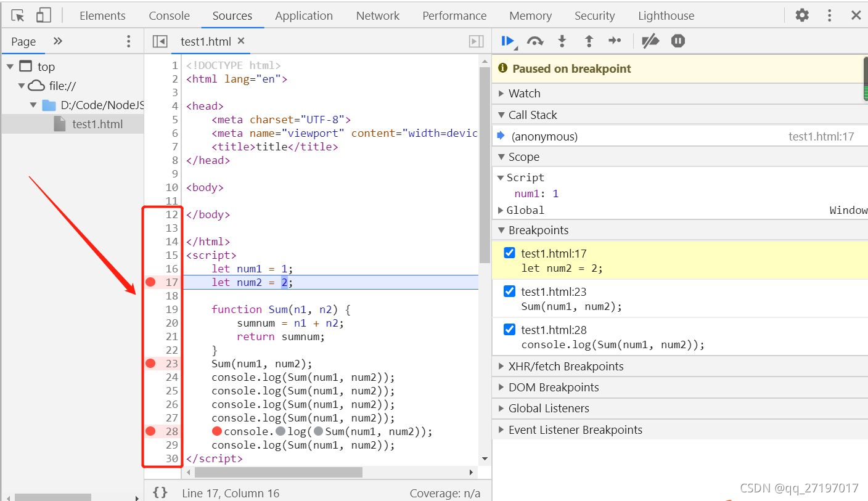The image size is (868, 501).
Task: Click the test1.html:17 call stack location link
Action: [821, 136]
